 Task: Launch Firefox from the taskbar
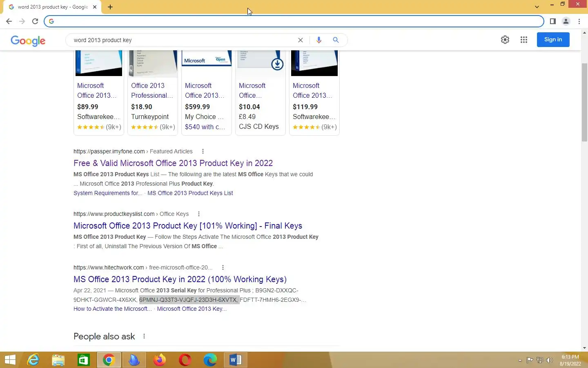[x=160, y=360]
